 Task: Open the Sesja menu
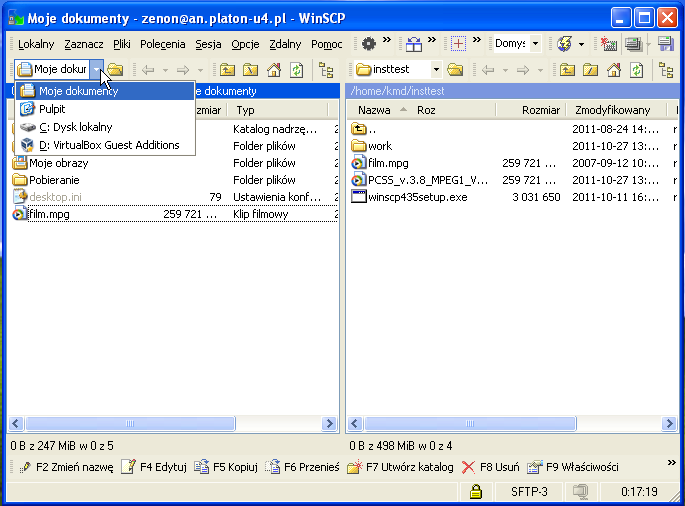tap(208, 44)
